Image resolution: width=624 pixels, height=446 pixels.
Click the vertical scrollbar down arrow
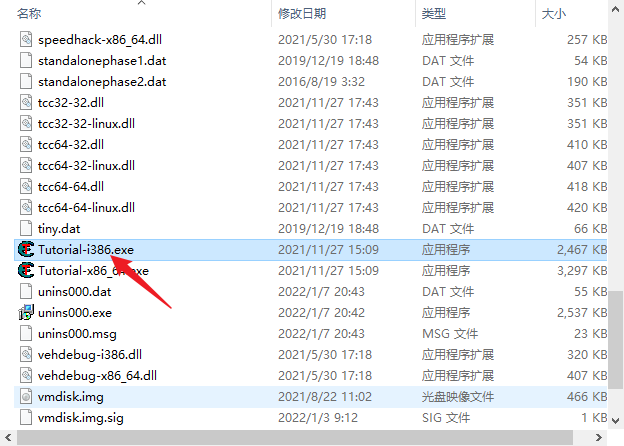pos(615,421)
